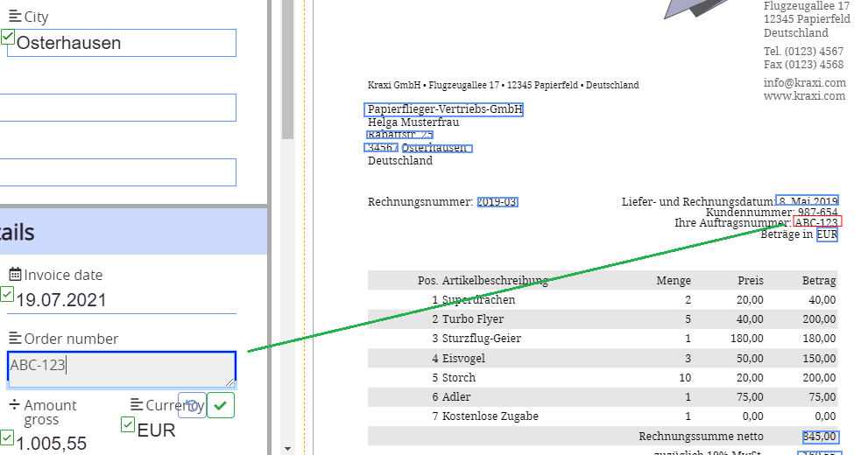This screenshot has width=868, height=455.
Task: Revert the Order number with the undo button
Action: click(192, 406)
